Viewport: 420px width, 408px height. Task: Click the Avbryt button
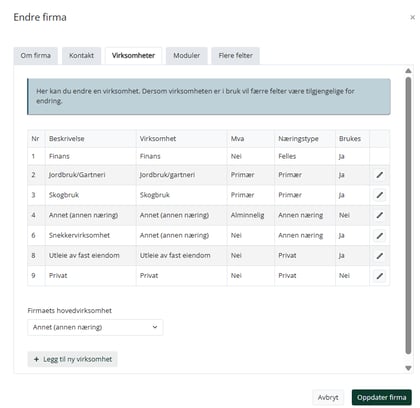(328, 397)
